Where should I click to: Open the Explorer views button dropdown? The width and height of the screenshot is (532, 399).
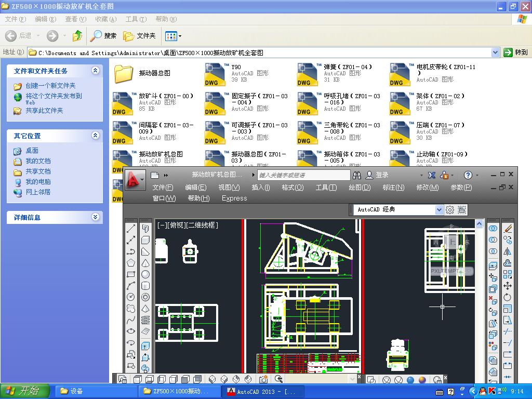(x=180, y=36)
